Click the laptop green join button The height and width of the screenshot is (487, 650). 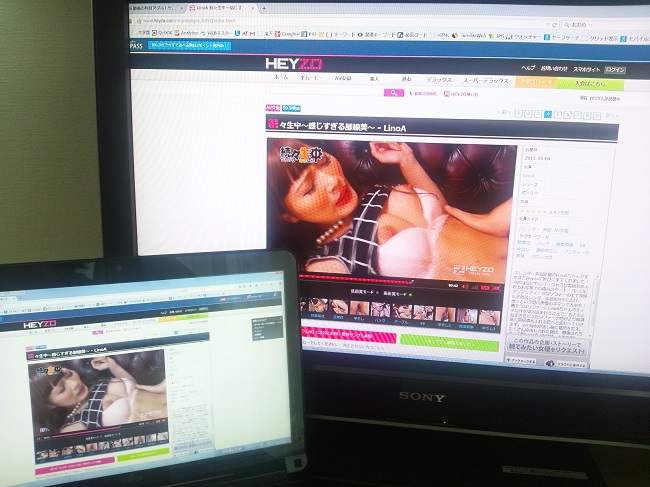tap(143, 454)
